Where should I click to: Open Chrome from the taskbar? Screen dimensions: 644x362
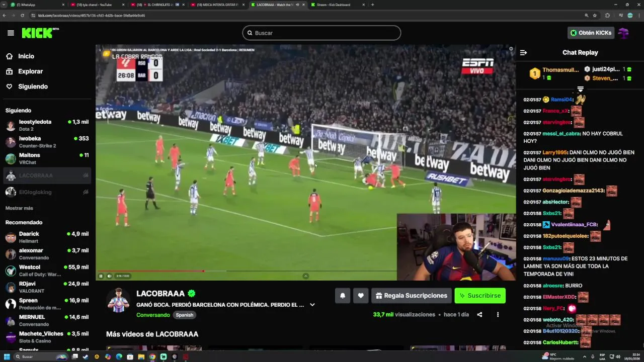tap(152, 356)
